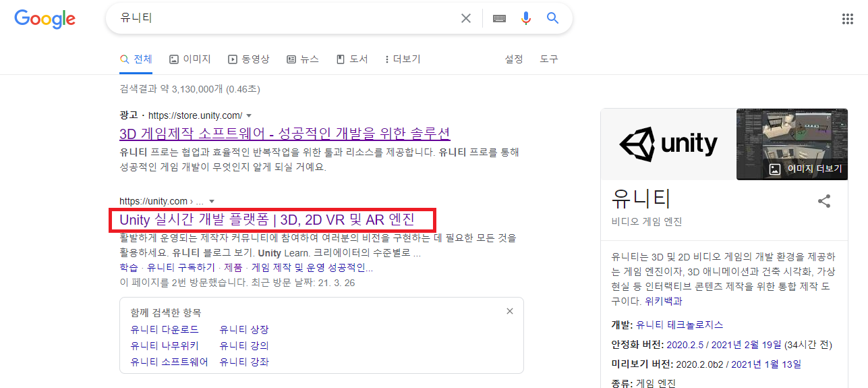Run the search via the magnifier icon
This screenshot has width=868, height=388.
(x=553, y=18)
